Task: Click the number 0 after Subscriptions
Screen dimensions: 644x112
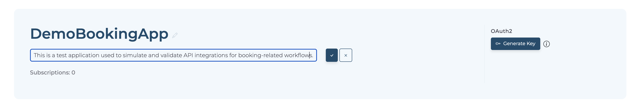Action: pos(73,73)
